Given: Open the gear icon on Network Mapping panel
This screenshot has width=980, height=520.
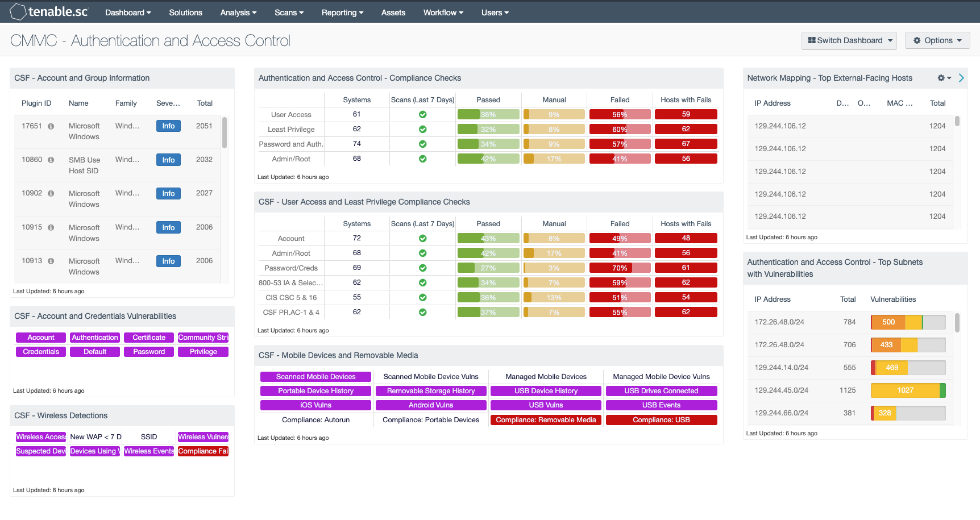Looking at the screenshot, I should click(941, 78).
